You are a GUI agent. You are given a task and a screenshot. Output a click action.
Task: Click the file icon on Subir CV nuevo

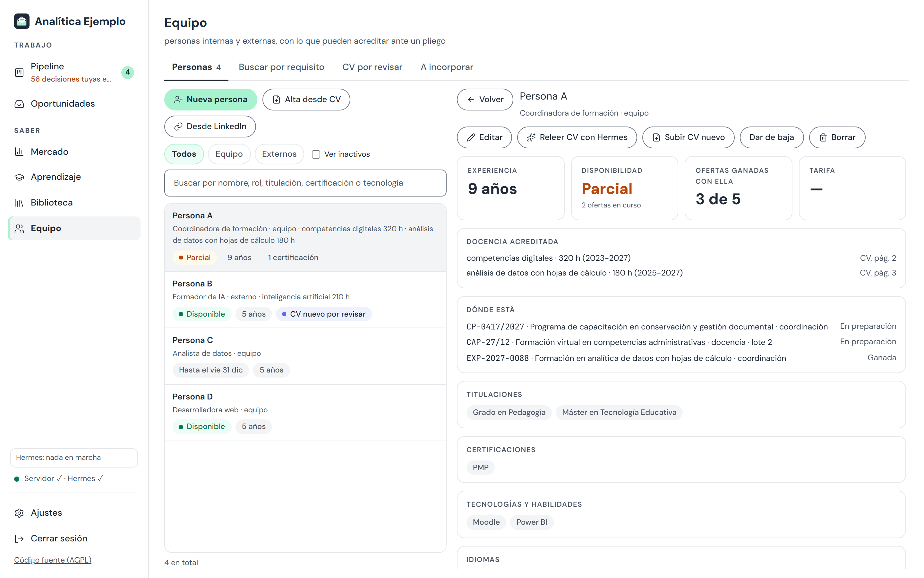[x=656, y=137]
